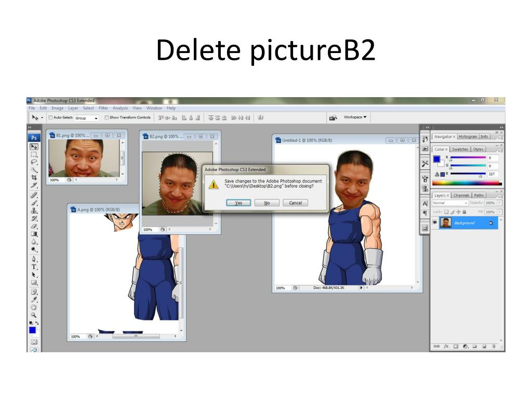
Task: Click Yes to save changes
Action: coord(238,203)
